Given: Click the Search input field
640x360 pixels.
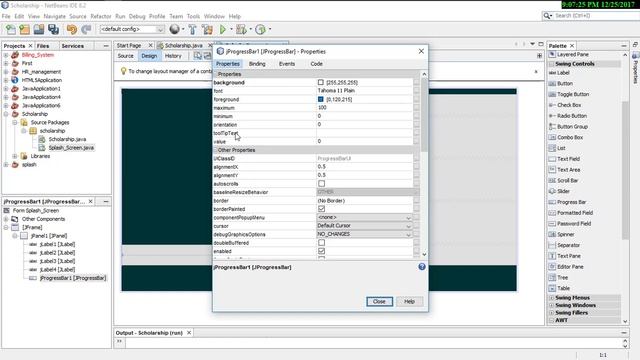Looking at the screenshot, I should (596, 16).
